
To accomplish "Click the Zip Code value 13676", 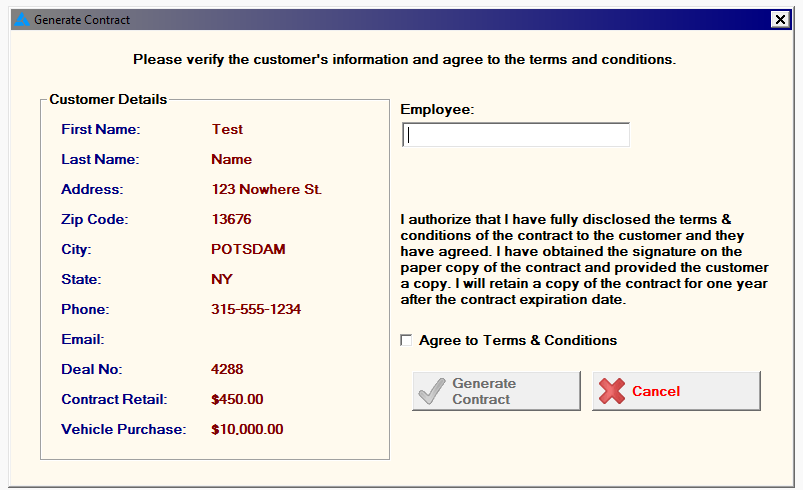I will click(231, 219).
